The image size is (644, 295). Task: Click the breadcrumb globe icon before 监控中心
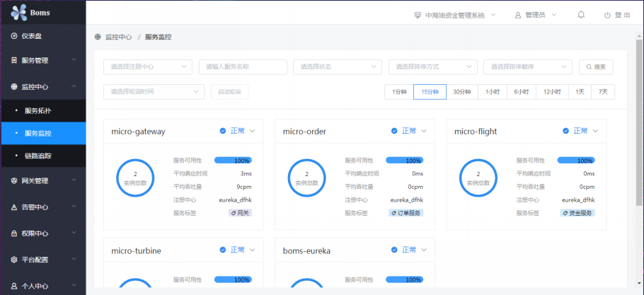pyautogui.click(x=98, y=37)
